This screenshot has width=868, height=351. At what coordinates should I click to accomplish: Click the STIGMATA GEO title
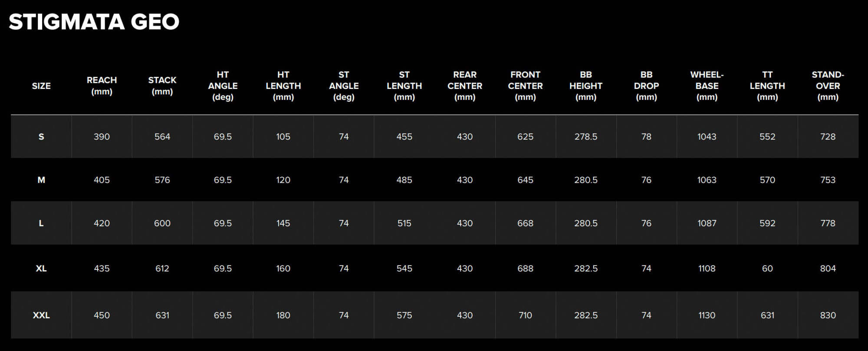pyautogui.click(x=94, y=22)
